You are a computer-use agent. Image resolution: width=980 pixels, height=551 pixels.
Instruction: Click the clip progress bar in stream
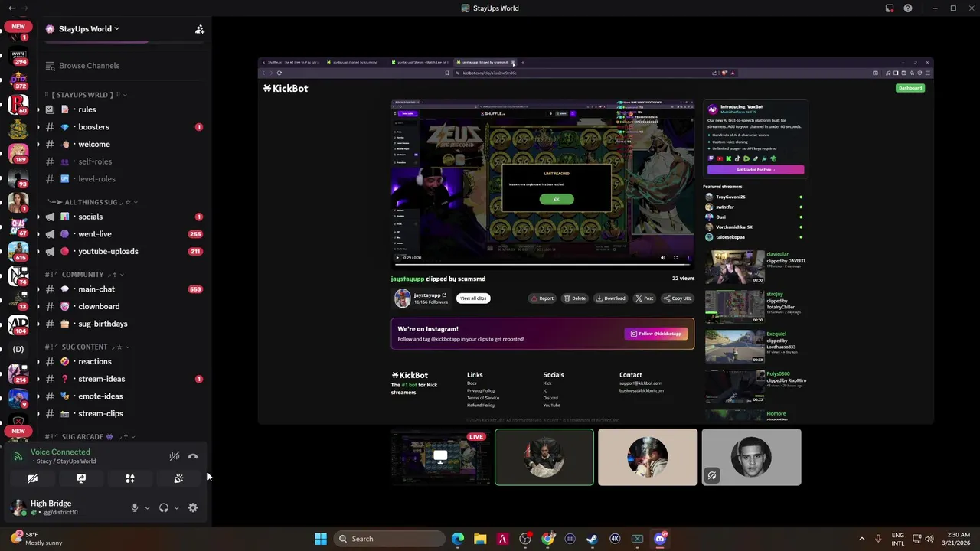point(542,264)
